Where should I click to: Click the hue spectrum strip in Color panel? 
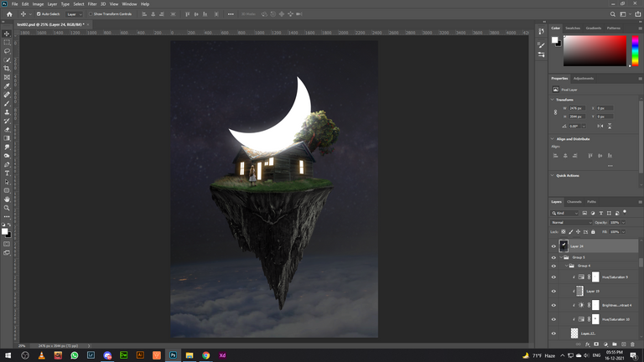pyautogui.click(x=635, y=50)
